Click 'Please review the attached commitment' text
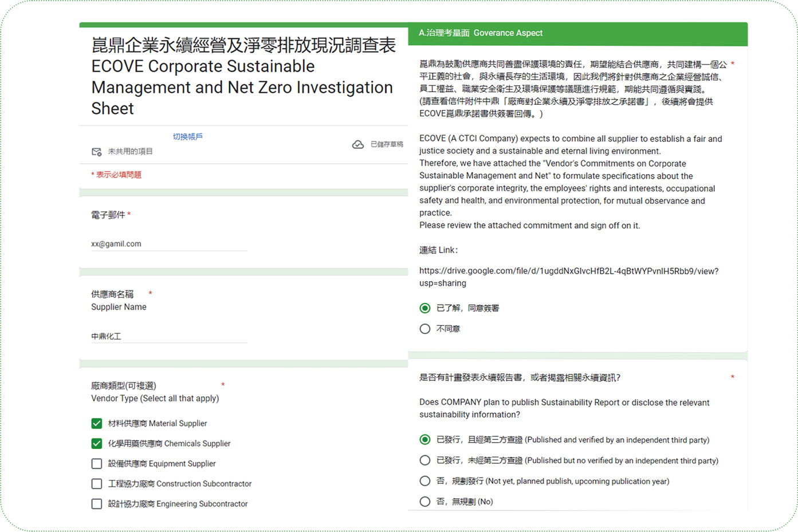Viewport: 798px width, 532px height. coord(530,226)
